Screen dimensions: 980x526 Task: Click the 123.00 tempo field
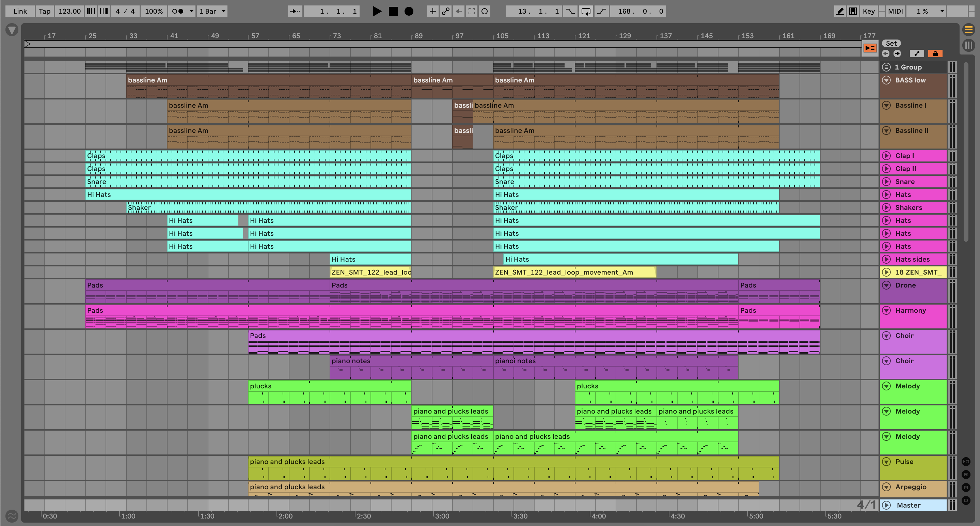[x=69, y=12]
